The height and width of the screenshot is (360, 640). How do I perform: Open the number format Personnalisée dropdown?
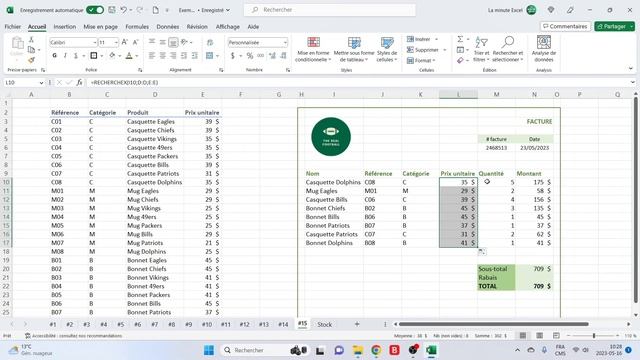(285, 42)
